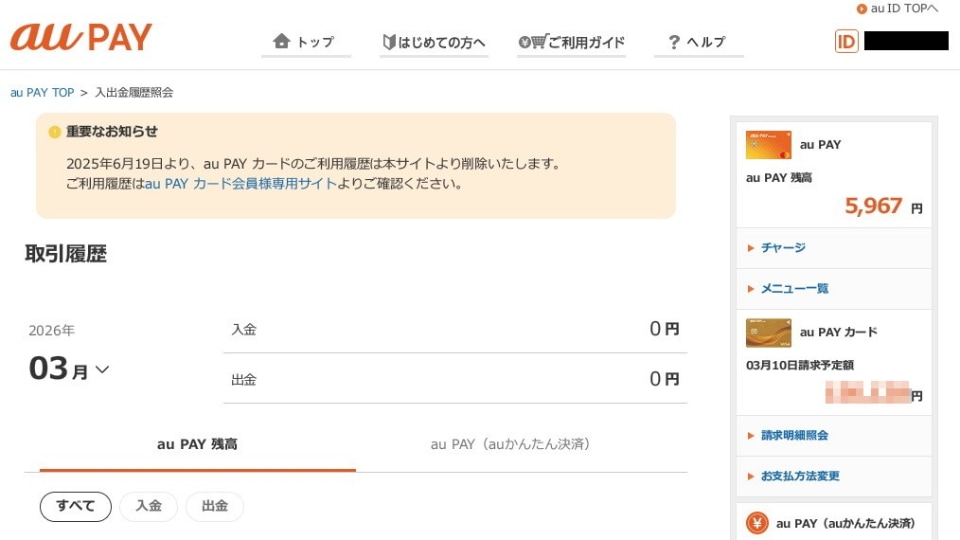Click au PAY TOP breadcrumb link

point(42,93)
